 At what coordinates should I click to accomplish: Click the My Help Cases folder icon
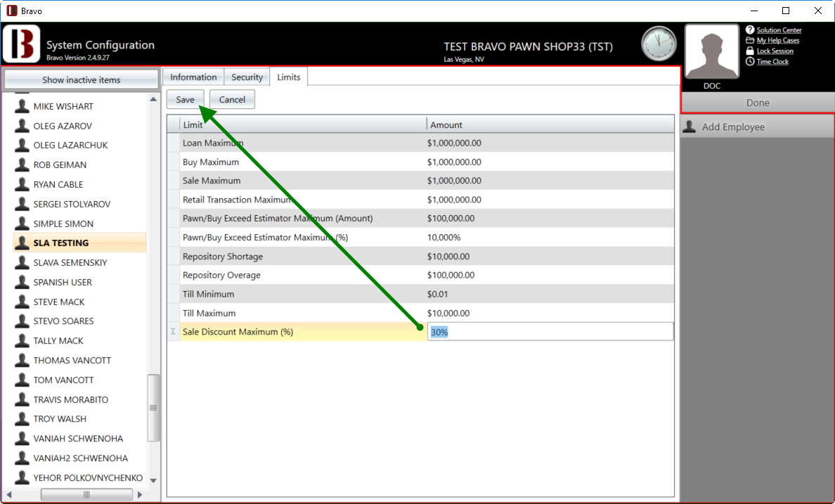click(x=750, y=41)
